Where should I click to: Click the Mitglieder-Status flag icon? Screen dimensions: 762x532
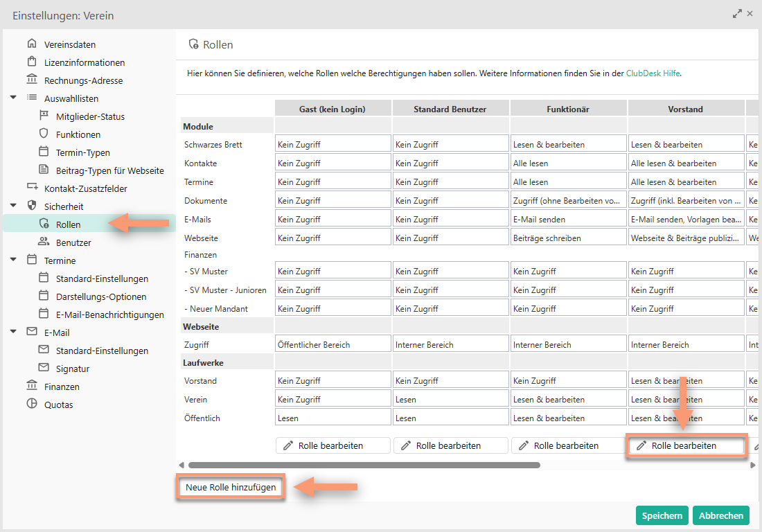[44, 116]
